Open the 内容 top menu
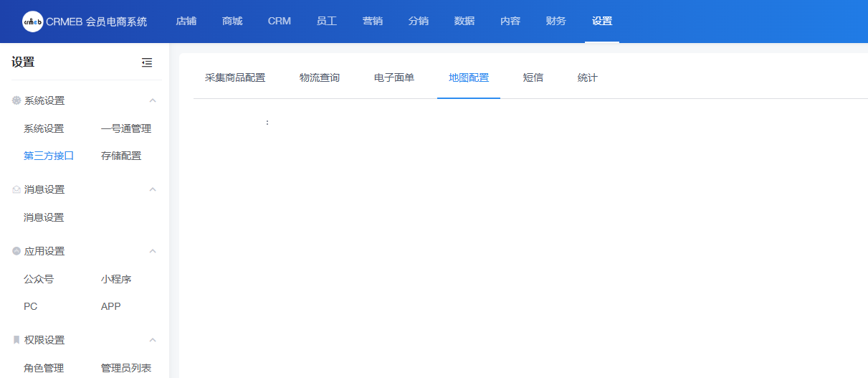The height and width of the screenshot is (378, 868). tap(510, 22)
